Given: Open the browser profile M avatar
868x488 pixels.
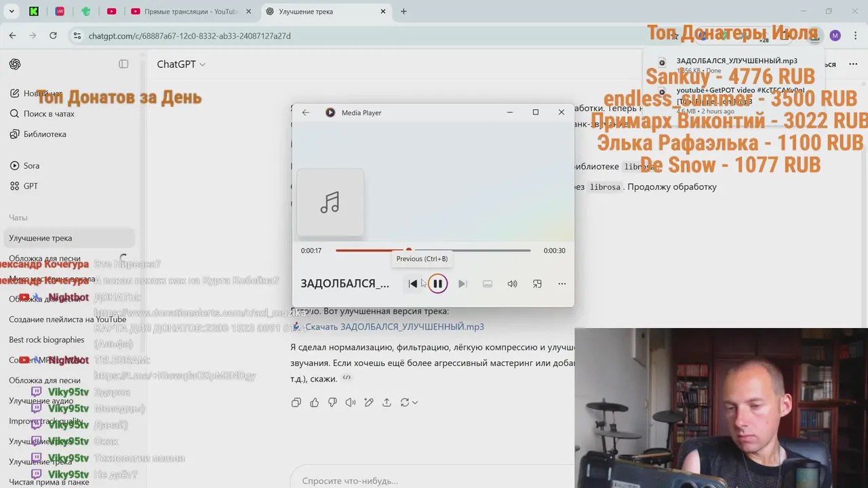Looking at the screenshot, I should [835, 35].
